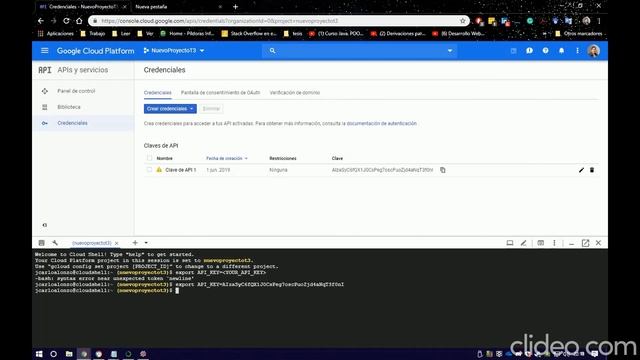
Task: Open the feedback icon in header
Action: [x=529, y=51]
